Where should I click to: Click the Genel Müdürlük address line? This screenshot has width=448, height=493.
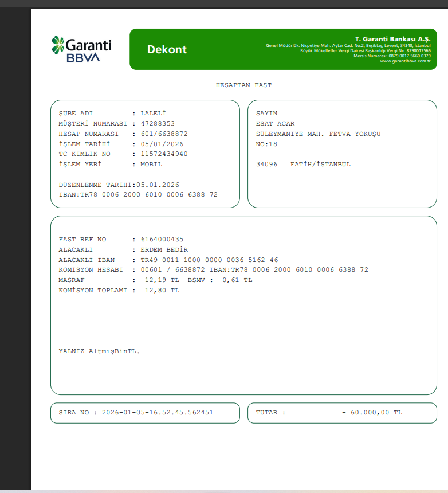click(348, 46)
